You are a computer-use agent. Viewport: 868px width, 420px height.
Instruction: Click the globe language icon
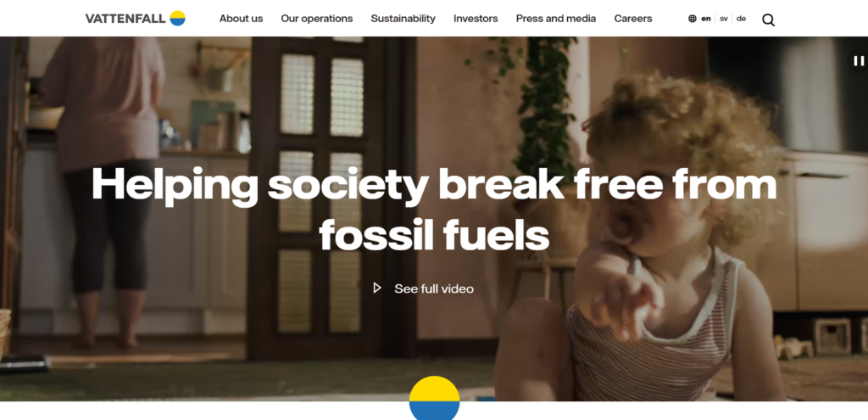click(x=692, y=19)
